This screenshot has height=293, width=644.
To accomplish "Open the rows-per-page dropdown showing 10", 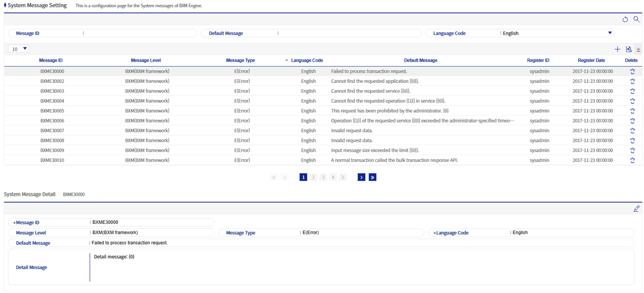I will (19, 49).
